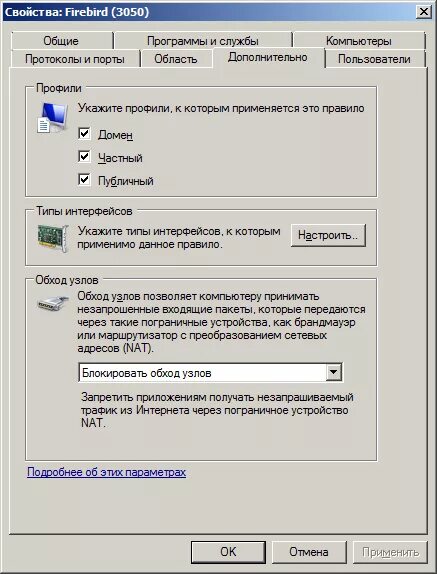
Task: Click the network card interface icon
Action: pos(53,238)
